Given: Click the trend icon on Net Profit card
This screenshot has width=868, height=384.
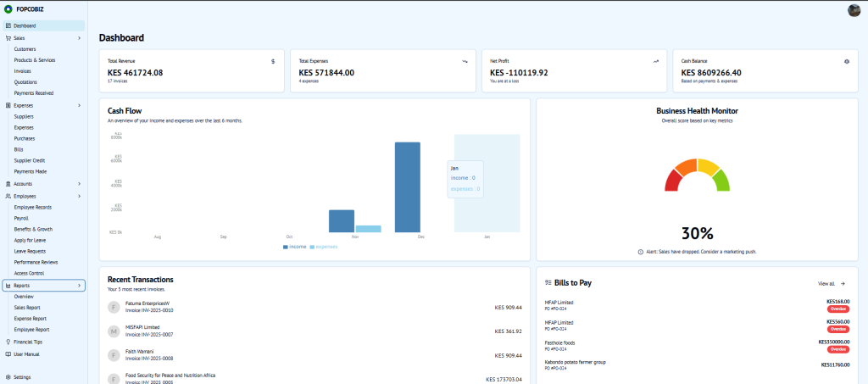Looking at the screenshot, I should coord(655,61).
